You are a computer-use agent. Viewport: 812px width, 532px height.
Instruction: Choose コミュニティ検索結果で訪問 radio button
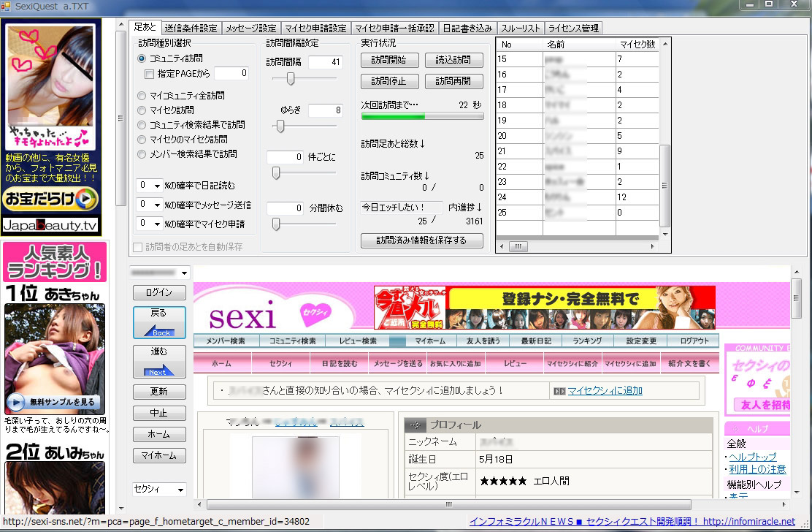click(x=142, y=125)
